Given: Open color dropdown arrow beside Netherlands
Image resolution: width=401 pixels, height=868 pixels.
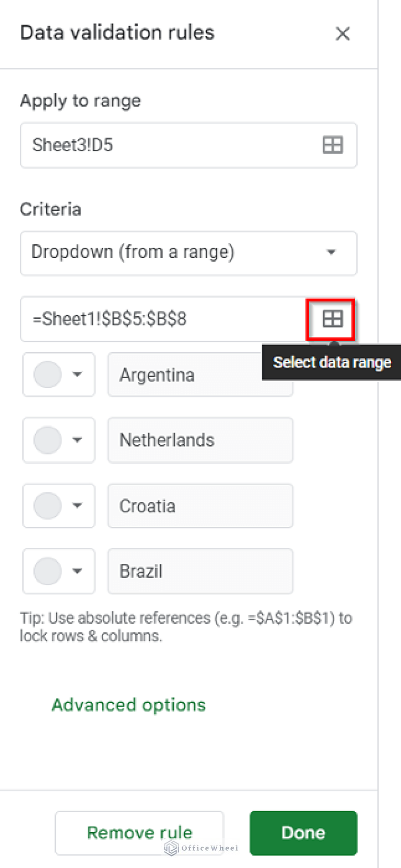Looking at the screenshot, I should coord(77,440).
